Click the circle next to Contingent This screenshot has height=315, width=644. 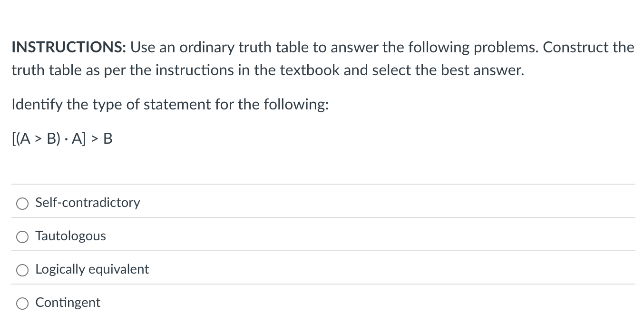point(22,303)
